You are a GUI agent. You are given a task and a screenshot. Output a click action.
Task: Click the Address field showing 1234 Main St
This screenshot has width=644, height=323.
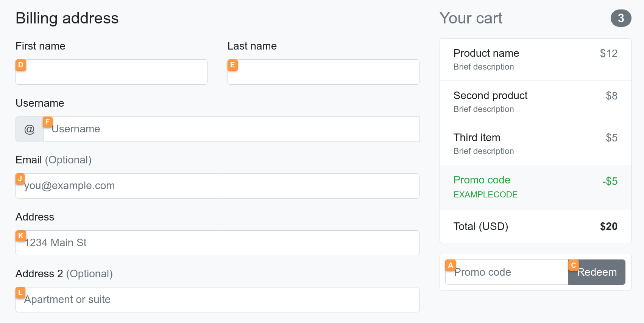coord(217,243)
